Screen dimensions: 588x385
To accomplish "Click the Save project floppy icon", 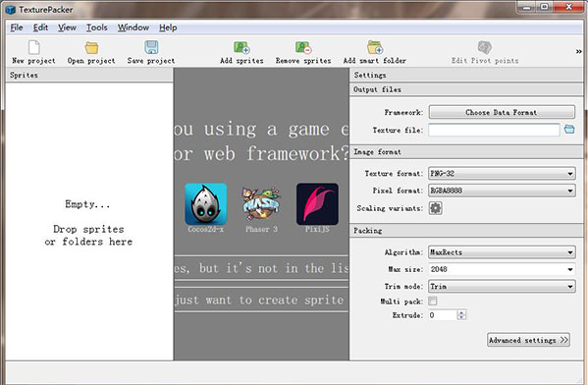I will click(x=151, y=47).
